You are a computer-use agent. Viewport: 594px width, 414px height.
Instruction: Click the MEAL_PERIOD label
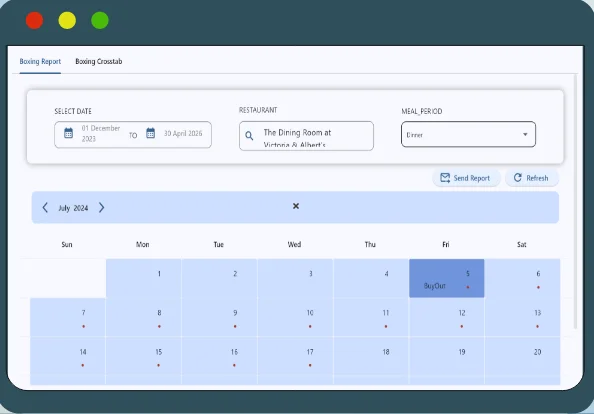pyautogui.click(x=422, y=111)
